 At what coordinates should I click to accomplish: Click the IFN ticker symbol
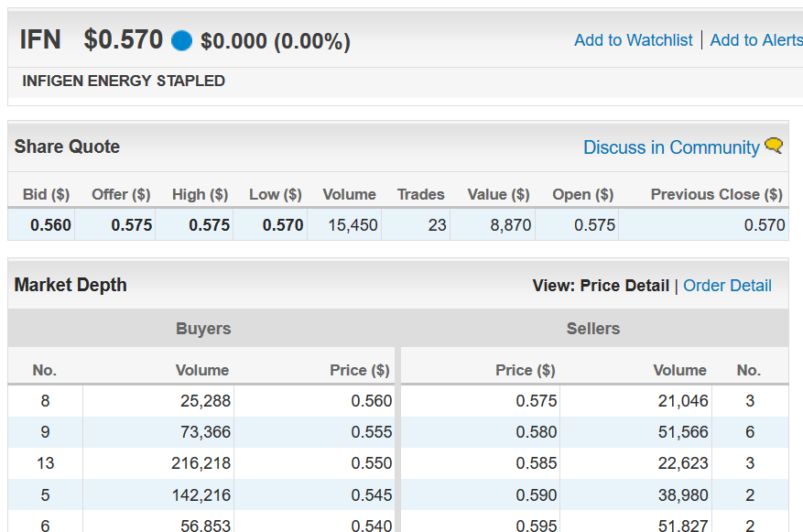pyautogui.click(x=40, y=40)
